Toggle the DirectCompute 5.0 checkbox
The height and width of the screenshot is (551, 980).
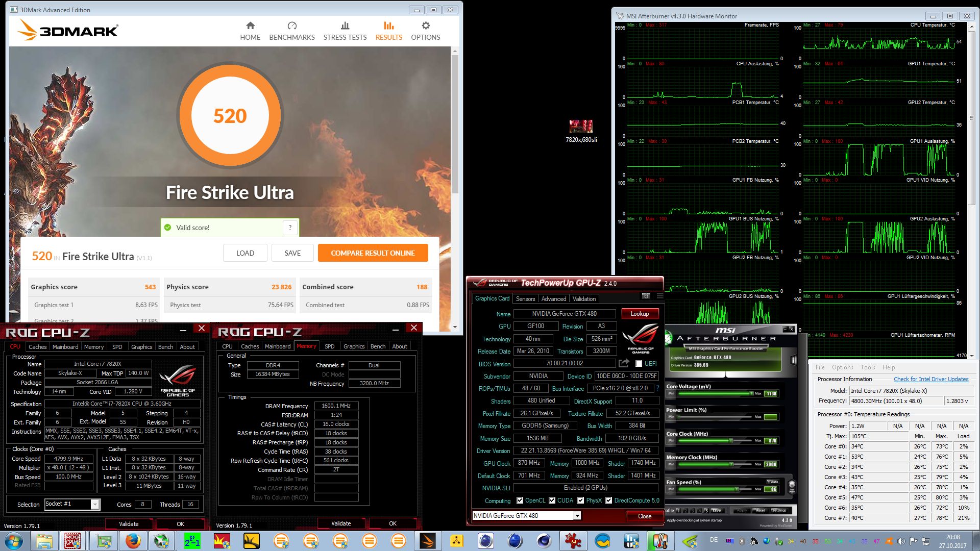tap(608, 500)
